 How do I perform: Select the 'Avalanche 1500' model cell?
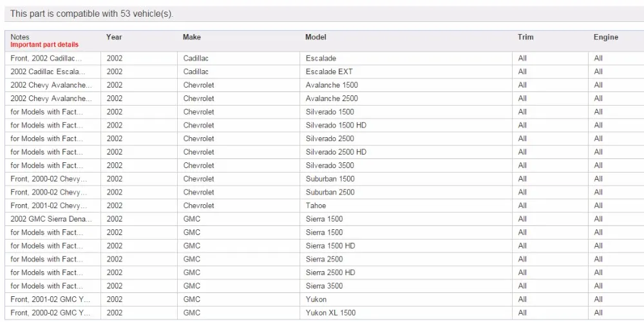coord(406,85)
